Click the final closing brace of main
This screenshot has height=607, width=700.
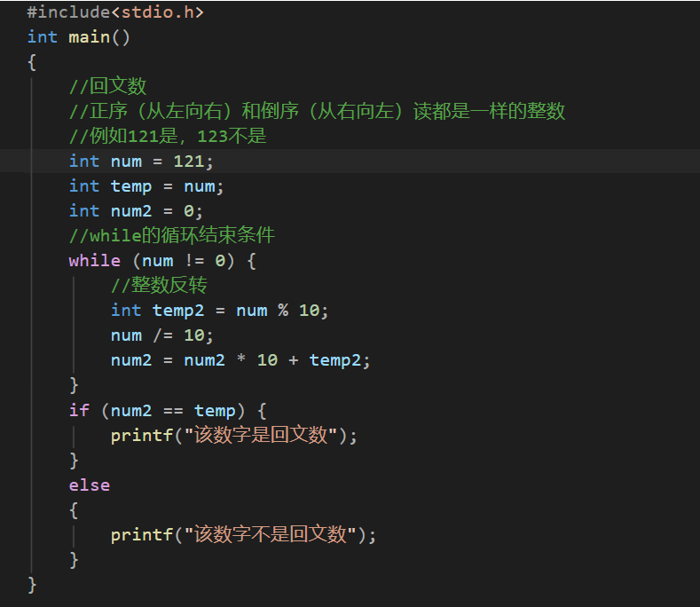[x=32, y=585]
